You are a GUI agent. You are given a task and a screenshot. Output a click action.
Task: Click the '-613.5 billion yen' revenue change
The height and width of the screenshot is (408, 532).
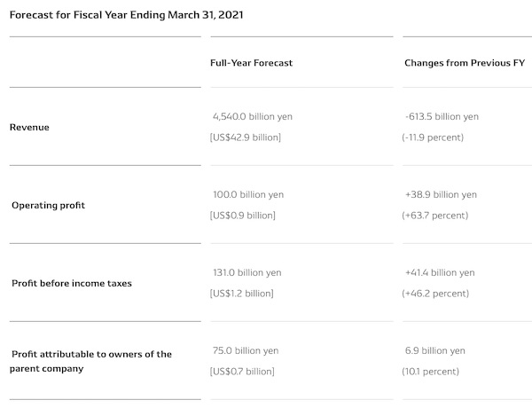tap(441, 116)
